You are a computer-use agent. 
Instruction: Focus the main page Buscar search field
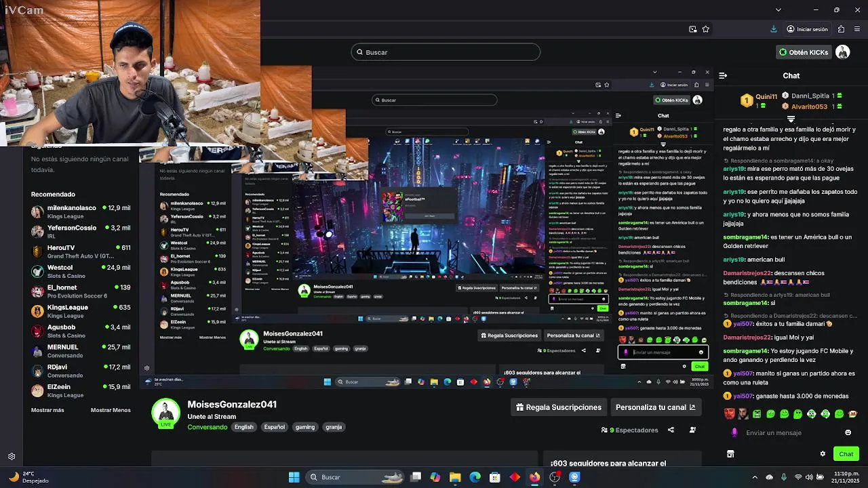[x=446, y=52]
